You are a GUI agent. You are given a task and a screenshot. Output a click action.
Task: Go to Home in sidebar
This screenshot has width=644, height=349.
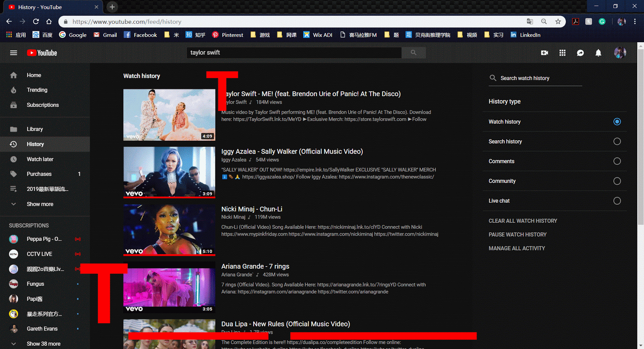45,75
